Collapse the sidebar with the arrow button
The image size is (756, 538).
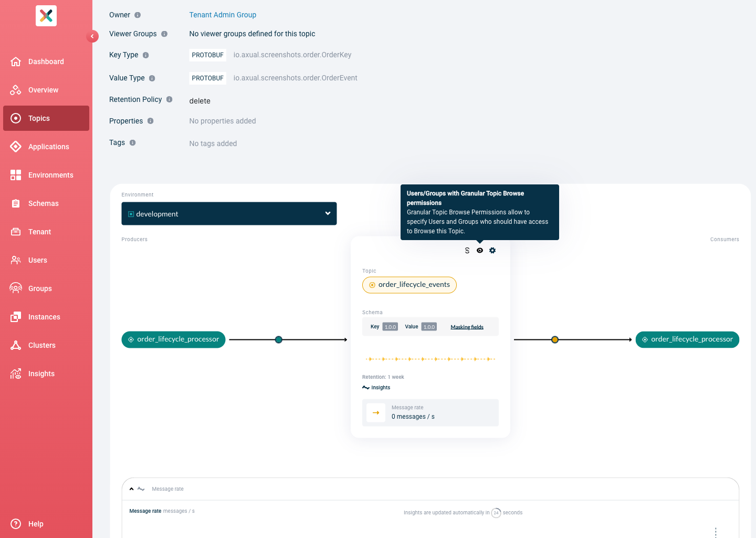pyautogui.click(x=92, y=36)
